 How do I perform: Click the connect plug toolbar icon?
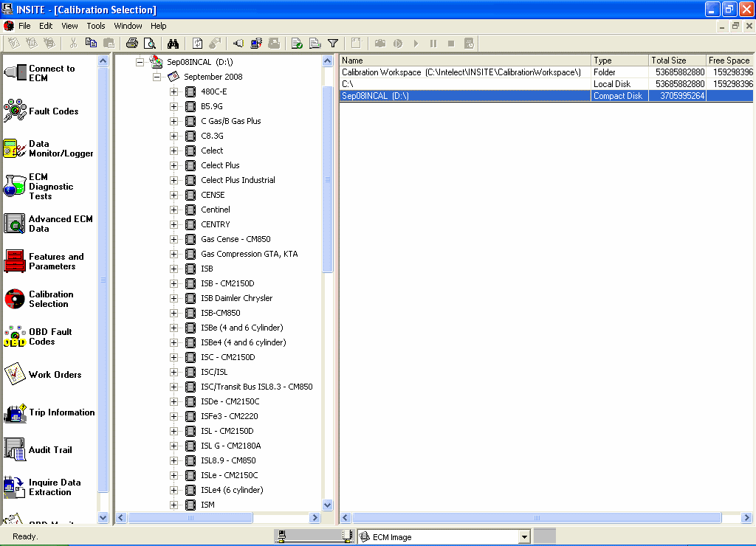click(x=238, y=44)
